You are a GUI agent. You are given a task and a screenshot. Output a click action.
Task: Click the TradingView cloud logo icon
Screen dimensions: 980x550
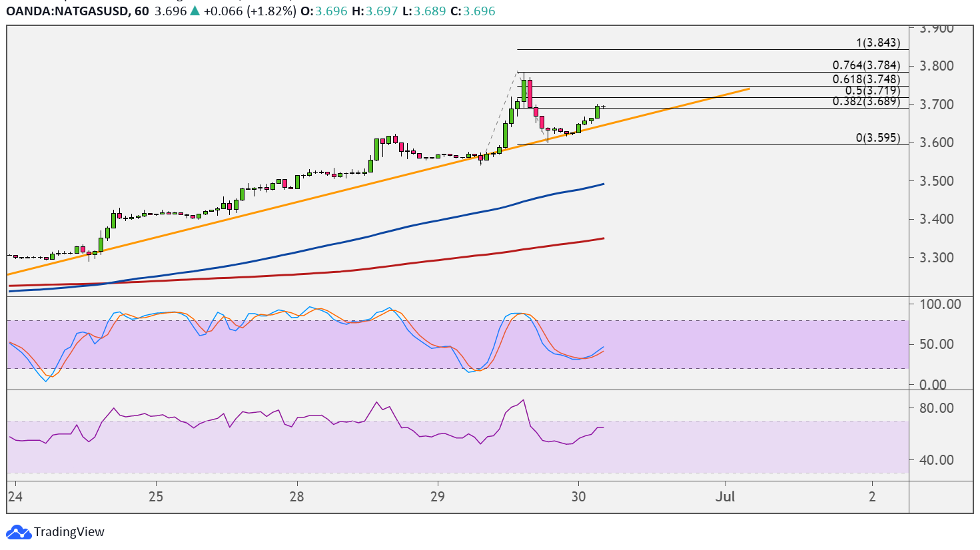[x=19, y=532]
